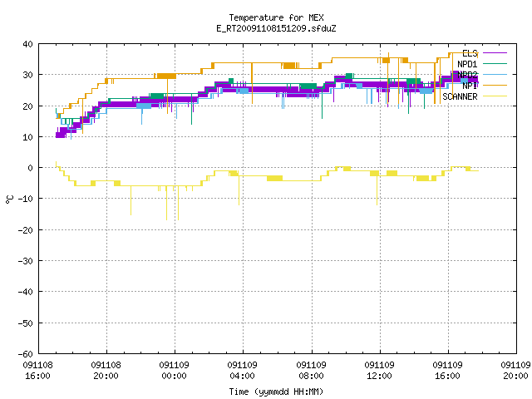This screenshot has height=399, width=532.
Task: Click the x-axis tick label 091109 08:00
Action: pos(312,371)
